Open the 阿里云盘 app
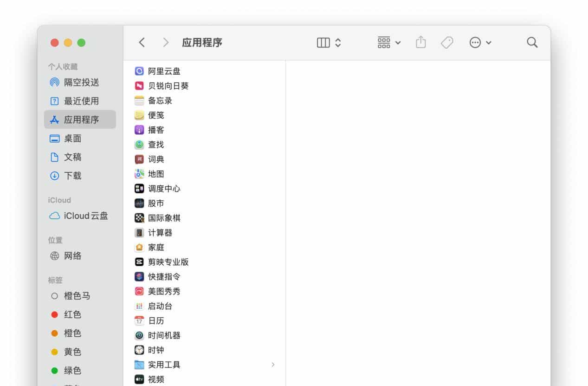This screenshot has width=588, height=386. pyautogui.click(x=163, y=71)
